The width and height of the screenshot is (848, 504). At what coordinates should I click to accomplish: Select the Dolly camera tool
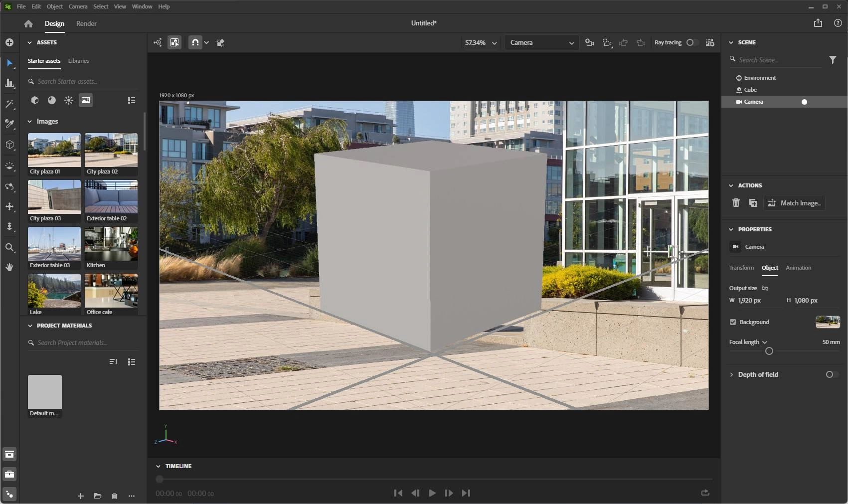(9, 227)
